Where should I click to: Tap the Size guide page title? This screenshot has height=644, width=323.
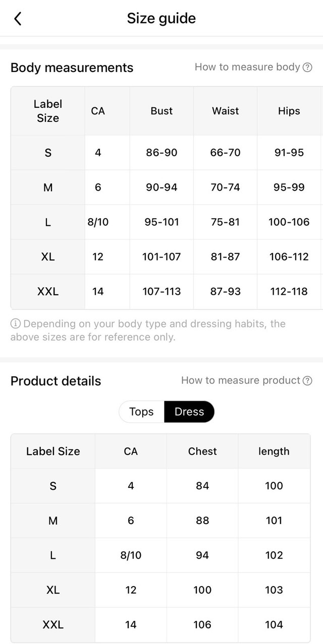point(161,19)
